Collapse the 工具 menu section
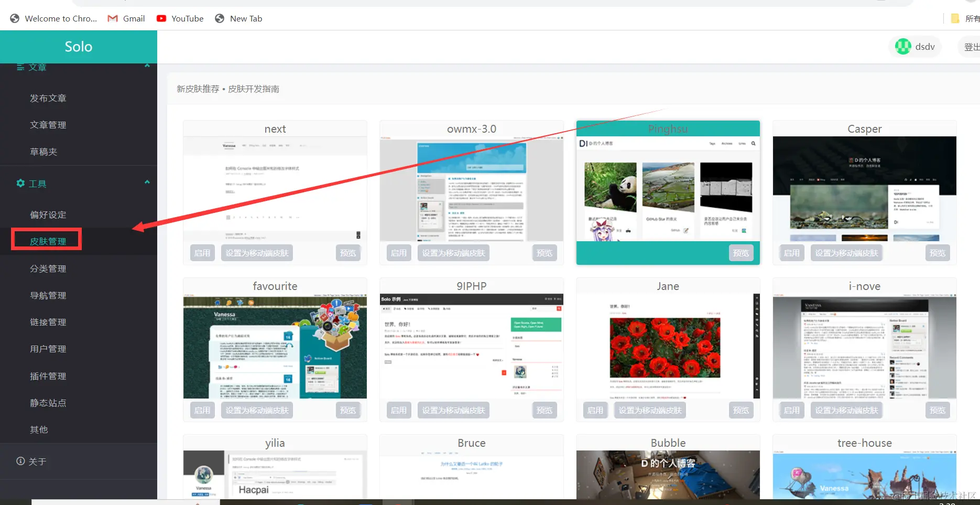Screen dimensions: 980x505 (147, 182)
